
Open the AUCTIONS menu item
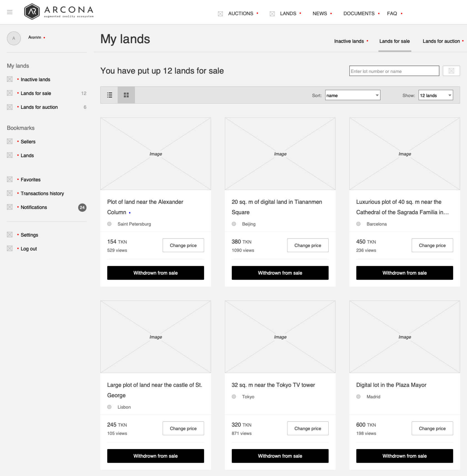tap(240, 14)
